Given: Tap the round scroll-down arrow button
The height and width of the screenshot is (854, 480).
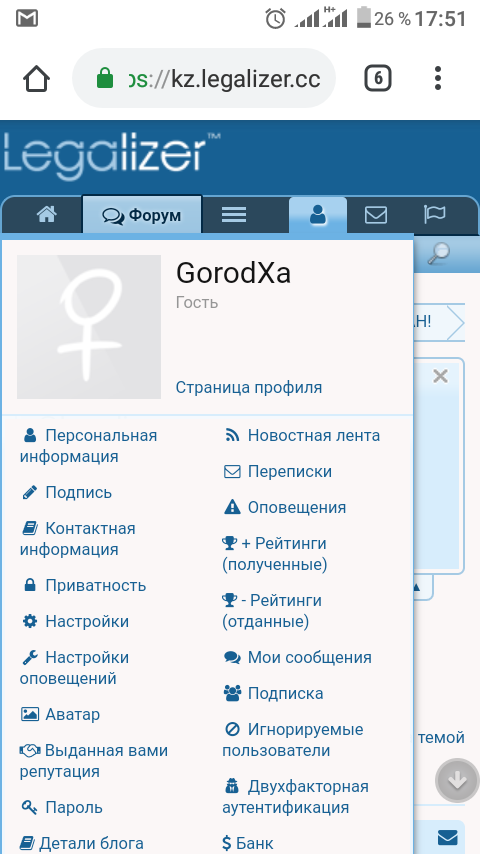Looking at the screenshot, I should point(457,780).
